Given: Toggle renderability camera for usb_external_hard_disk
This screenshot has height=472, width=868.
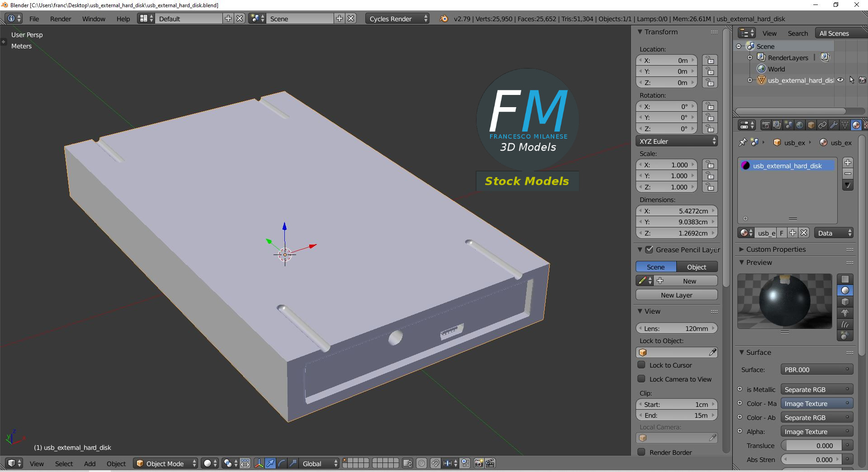Looking at the screenshot, I should tap(863, 80).
